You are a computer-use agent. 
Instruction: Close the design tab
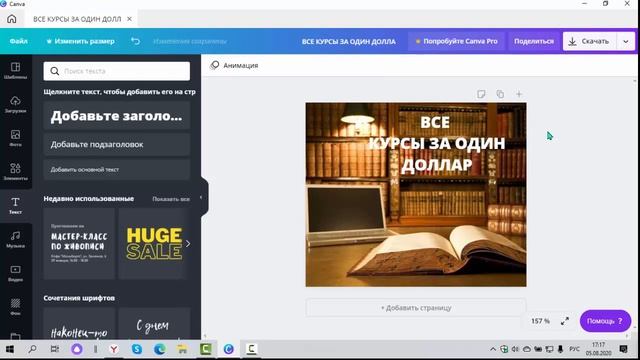click(x=129, y=19)
